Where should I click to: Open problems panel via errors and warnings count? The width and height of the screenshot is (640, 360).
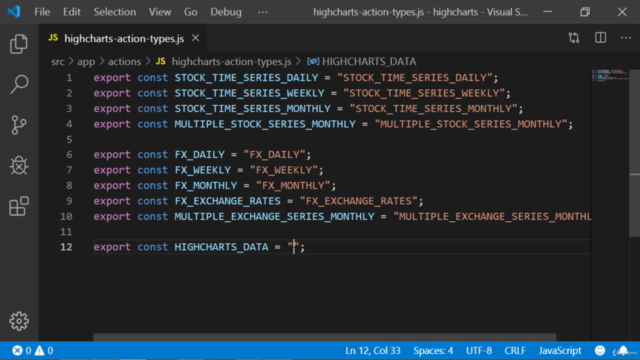click(33, 351)
